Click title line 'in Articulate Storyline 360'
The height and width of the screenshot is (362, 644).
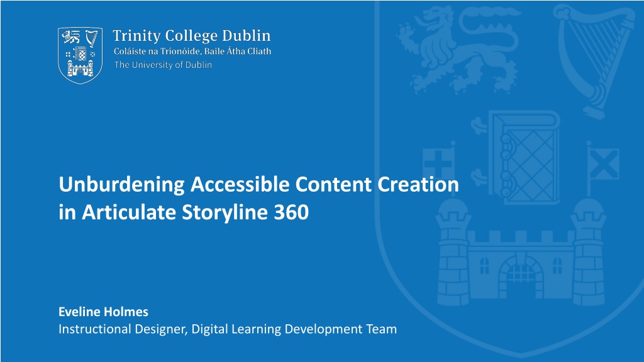click(184, 212)
